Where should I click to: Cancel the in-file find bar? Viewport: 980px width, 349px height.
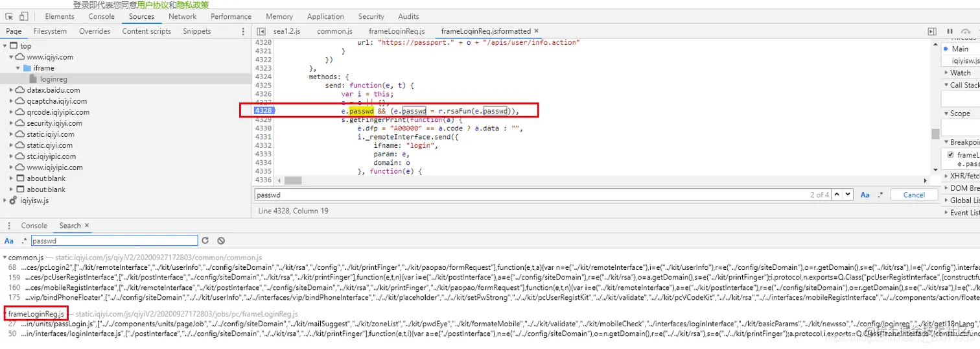(x=914, y=195)
